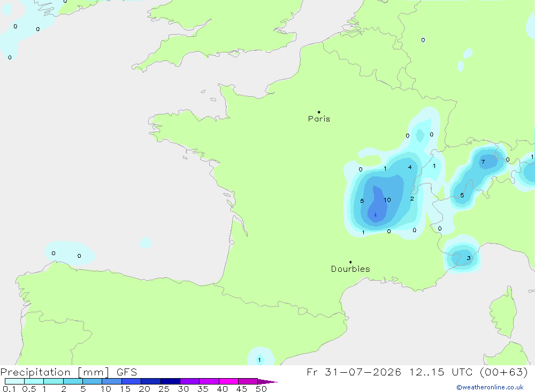Click the darkest blue rain core marker
Image resolution: width=535 pixels, height=392 pixels.
coord(376,214)
